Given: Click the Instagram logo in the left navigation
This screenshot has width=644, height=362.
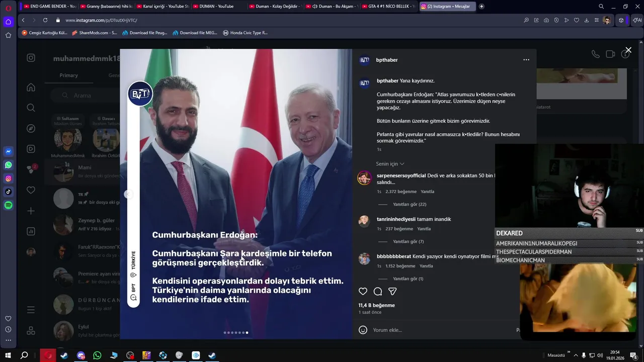Looking at the screenshot, I should [31, 58].
